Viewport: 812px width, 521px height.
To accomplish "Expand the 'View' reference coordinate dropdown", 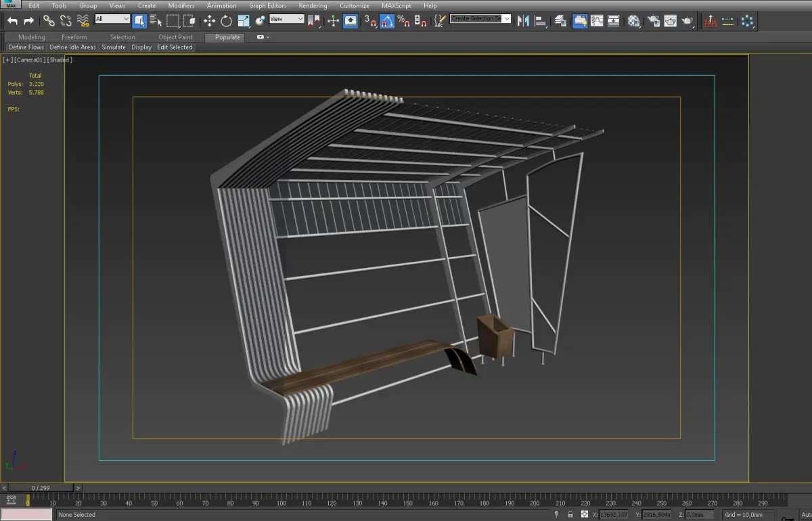I will (x=287, y=19).
